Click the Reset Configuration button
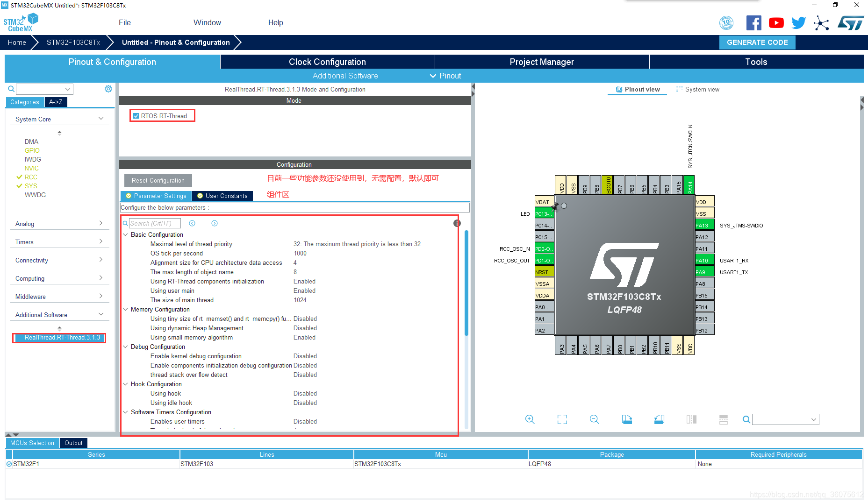The width and height of the screenshot is (868, 503). (158, 180)
